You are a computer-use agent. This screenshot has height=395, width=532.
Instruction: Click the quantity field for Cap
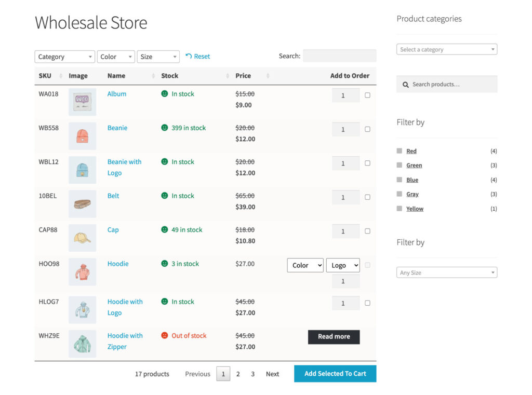click(345, 231)
